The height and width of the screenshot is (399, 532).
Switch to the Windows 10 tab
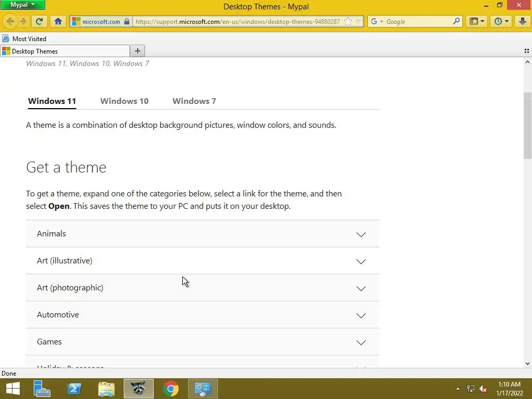pyautogui.click(x=124, y=101)
